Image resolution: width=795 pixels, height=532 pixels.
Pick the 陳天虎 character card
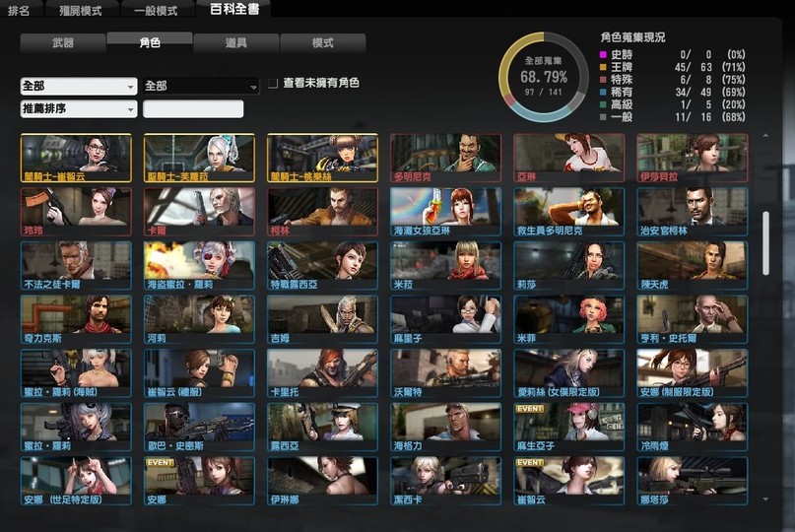point(693,265)
